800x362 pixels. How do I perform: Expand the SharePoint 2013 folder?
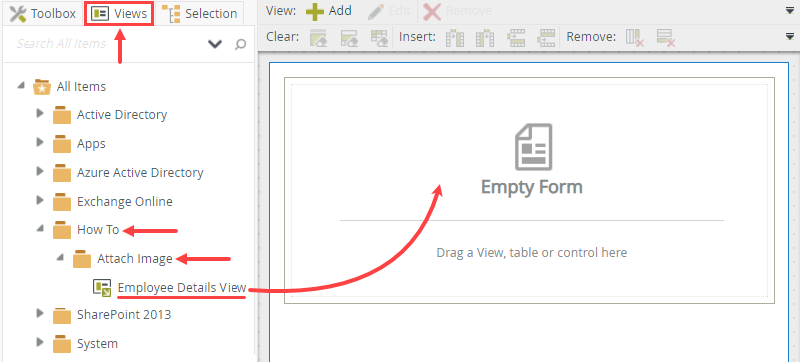pos(40,313)
